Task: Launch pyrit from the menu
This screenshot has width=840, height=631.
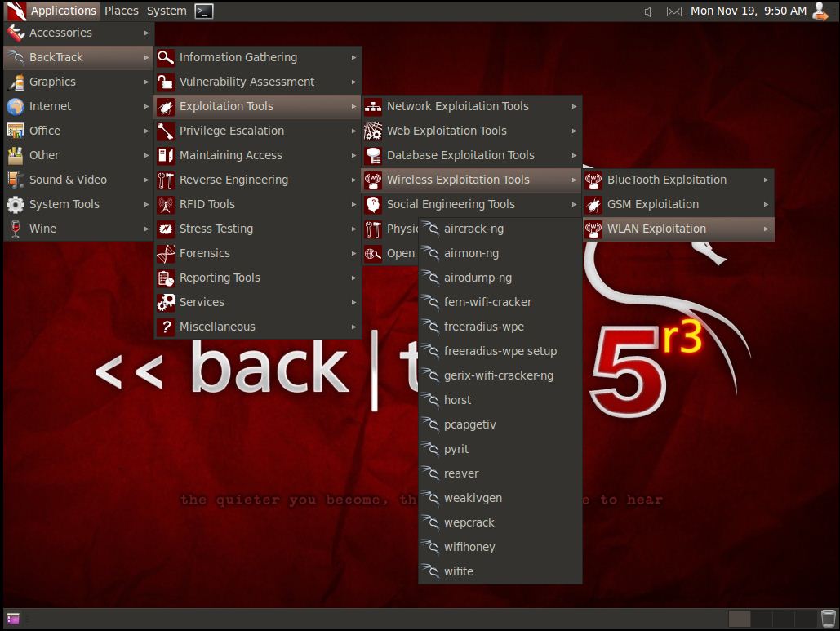Action: [500, 450]
